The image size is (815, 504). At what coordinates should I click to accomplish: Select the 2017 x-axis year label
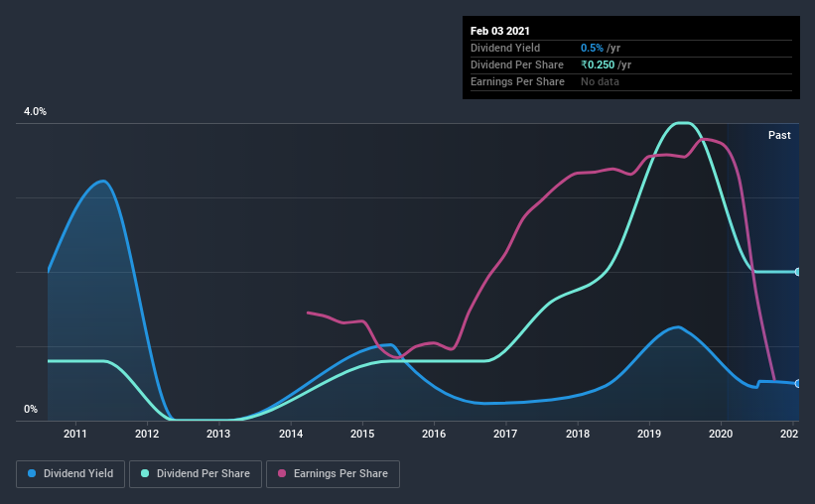click(x=505, y=434)
